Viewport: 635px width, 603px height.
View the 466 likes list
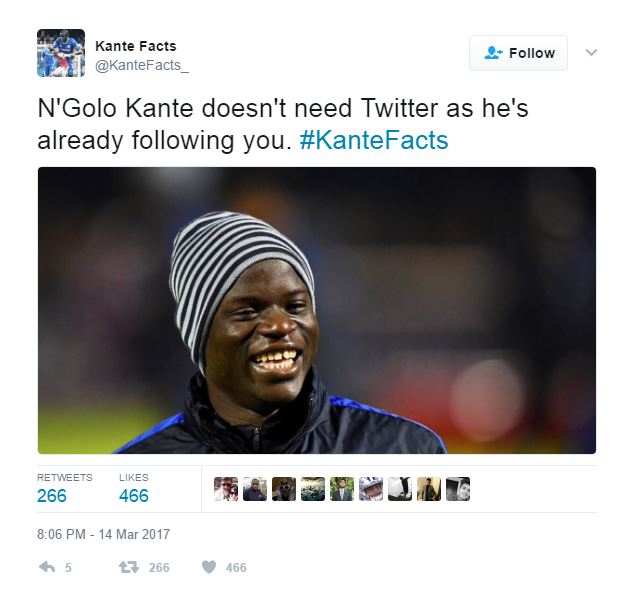coord(134,489)
